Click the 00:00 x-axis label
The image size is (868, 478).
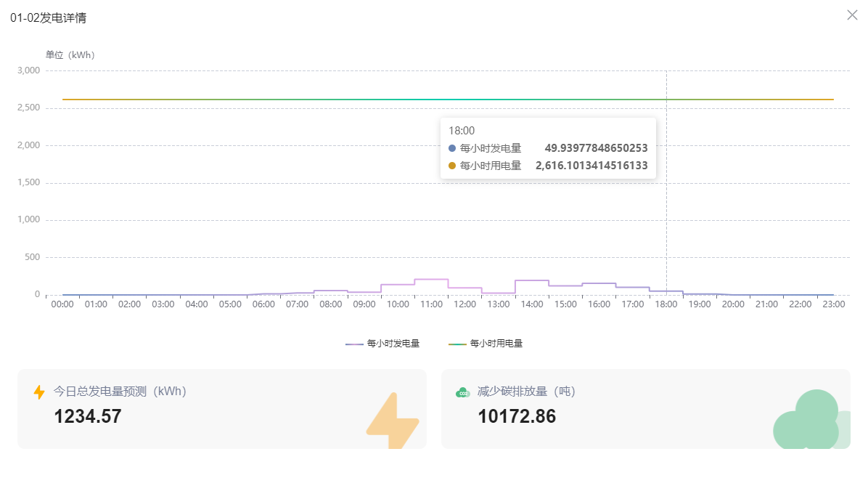tap(62, 304)
